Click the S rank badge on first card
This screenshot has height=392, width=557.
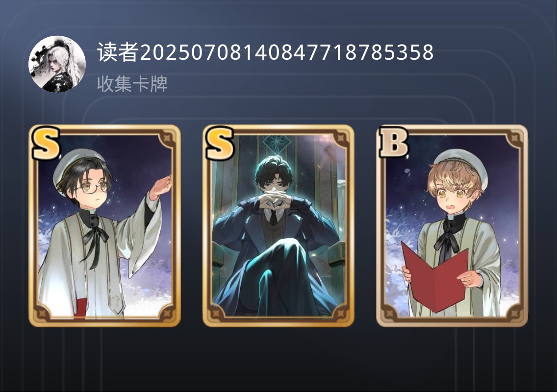click(x=46, y=144)
